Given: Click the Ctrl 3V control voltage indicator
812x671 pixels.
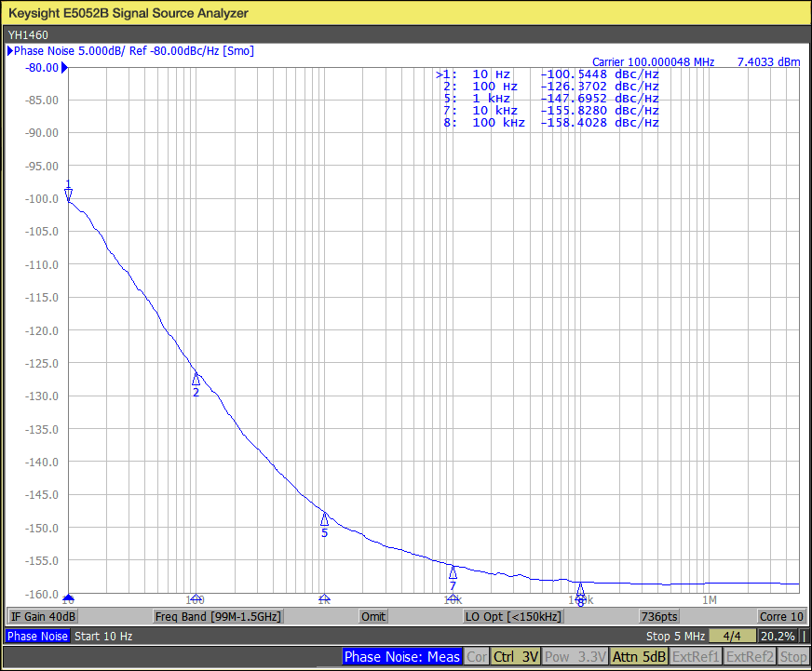Looking at the screenshot, I should [515, 657].
